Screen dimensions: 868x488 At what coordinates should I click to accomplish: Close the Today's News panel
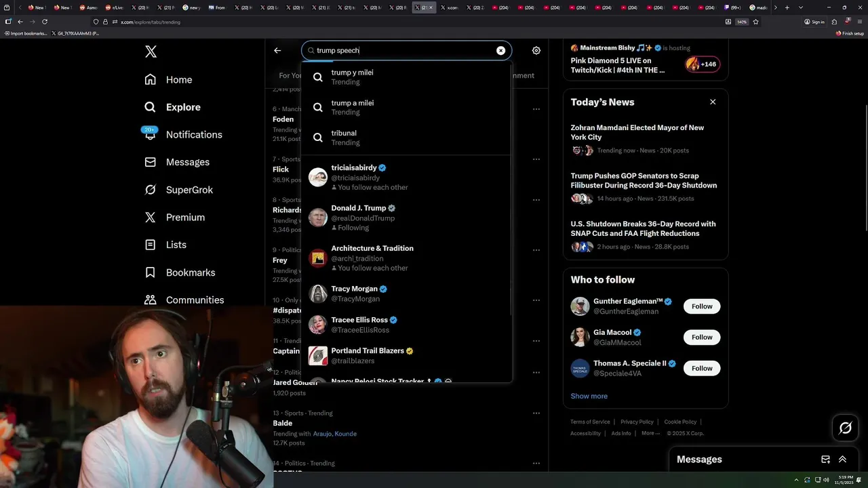tap(713, 102)
